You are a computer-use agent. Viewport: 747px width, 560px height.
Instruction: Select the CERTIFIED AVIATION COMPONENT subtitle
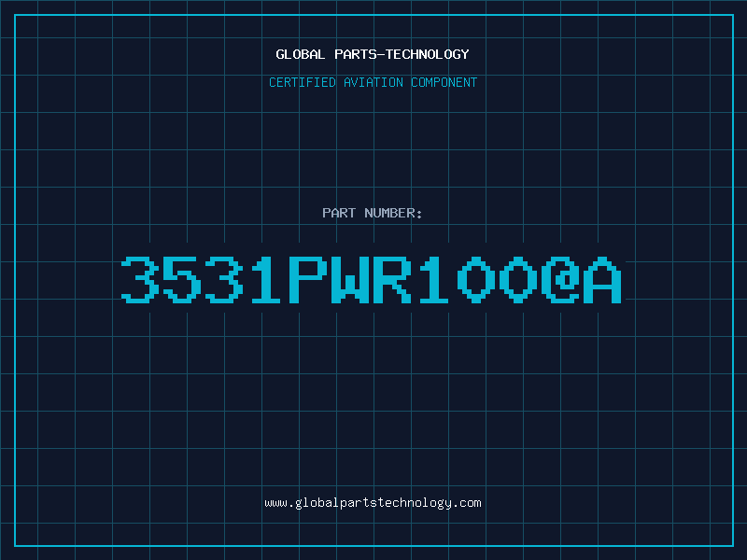373,82
